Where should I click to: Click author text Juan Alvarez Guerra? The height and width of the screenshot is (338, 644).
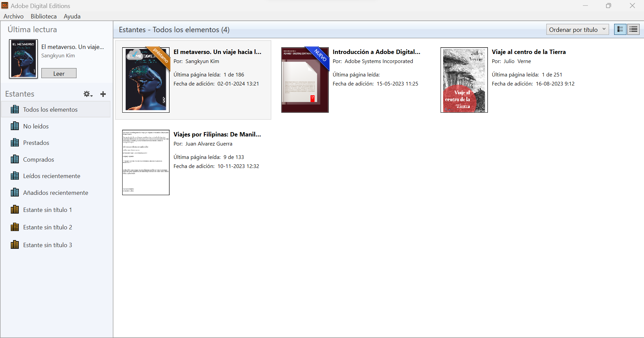coord(209,144)
